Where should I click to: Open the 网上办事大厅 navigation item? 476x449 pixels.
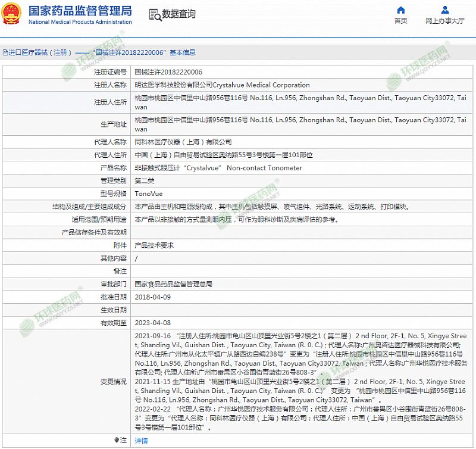point(445,21)
